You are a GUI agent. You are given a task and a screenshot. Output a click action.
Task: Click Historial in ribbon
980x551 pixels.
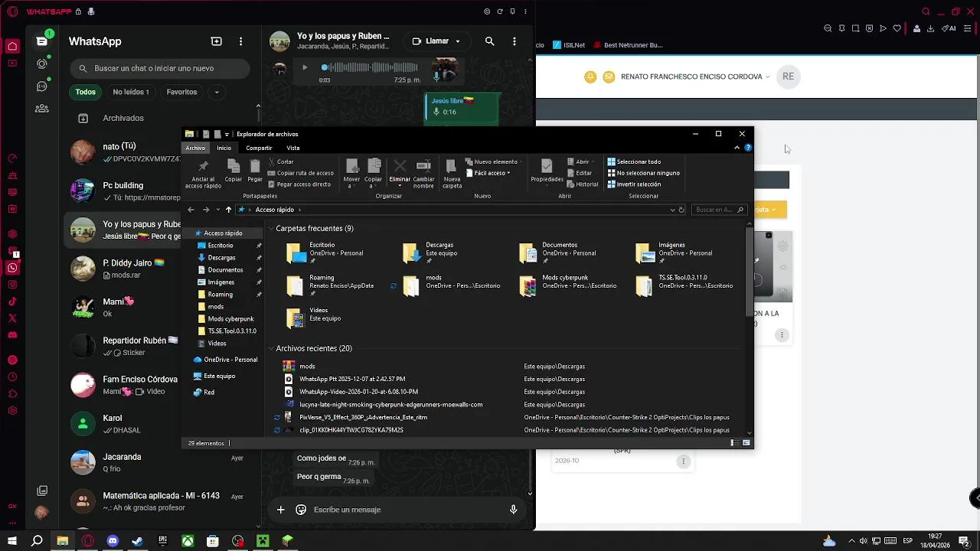[583, 184]
